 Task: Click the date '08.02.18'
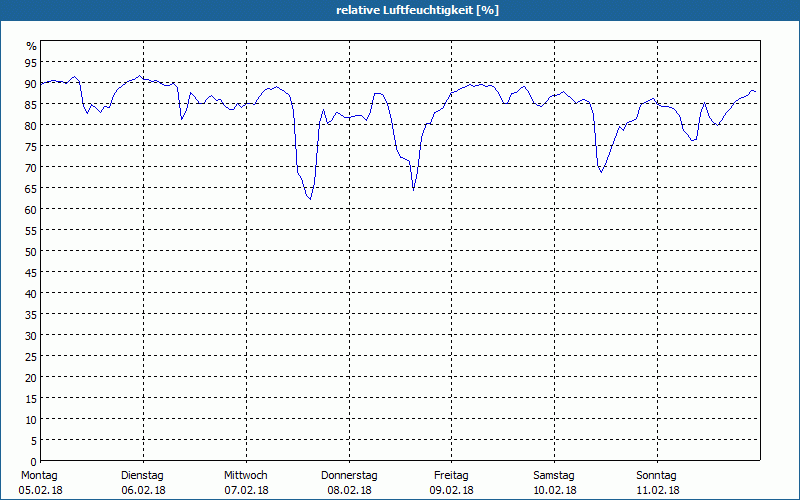349,490
